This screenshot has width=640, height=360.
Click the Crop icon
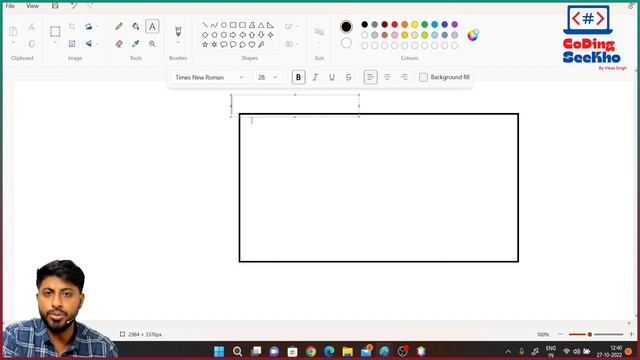(72, 27)
